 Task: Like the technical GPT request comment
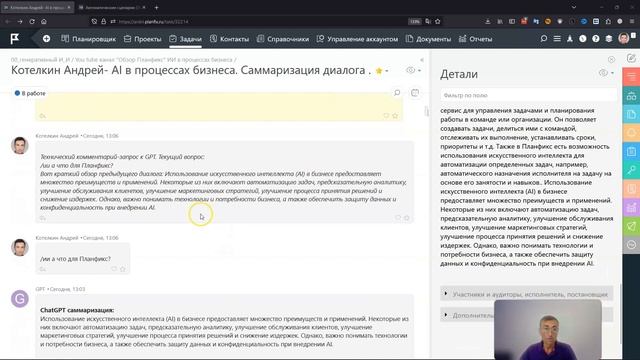pos(398,218)
